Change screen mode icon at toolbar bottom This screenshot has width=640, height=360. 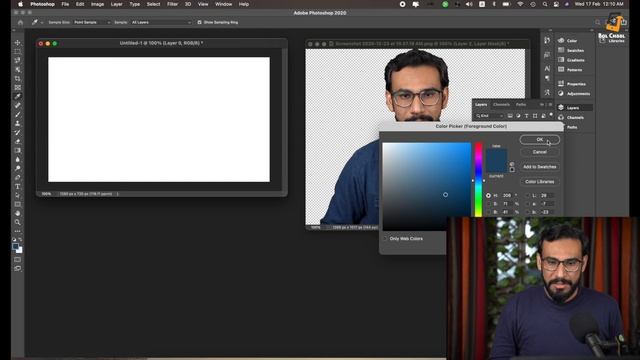(x=18, y=269)
